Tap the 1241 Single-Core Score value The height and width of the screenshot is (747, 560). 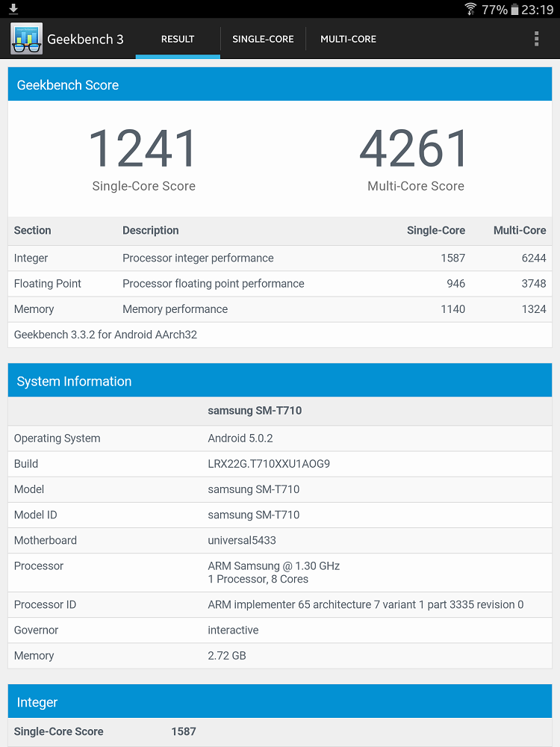(143, 148)
